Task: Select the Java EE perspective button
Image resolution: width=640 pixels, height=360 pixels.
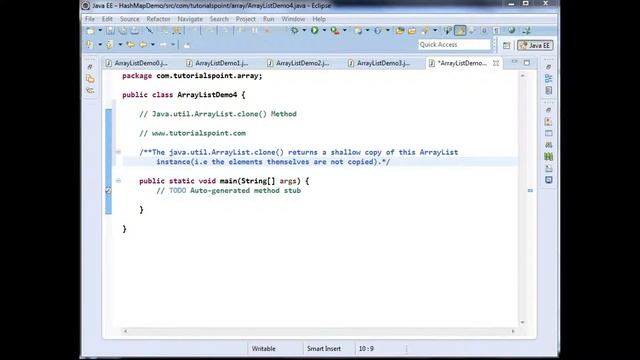Action: tap(536, 45)
